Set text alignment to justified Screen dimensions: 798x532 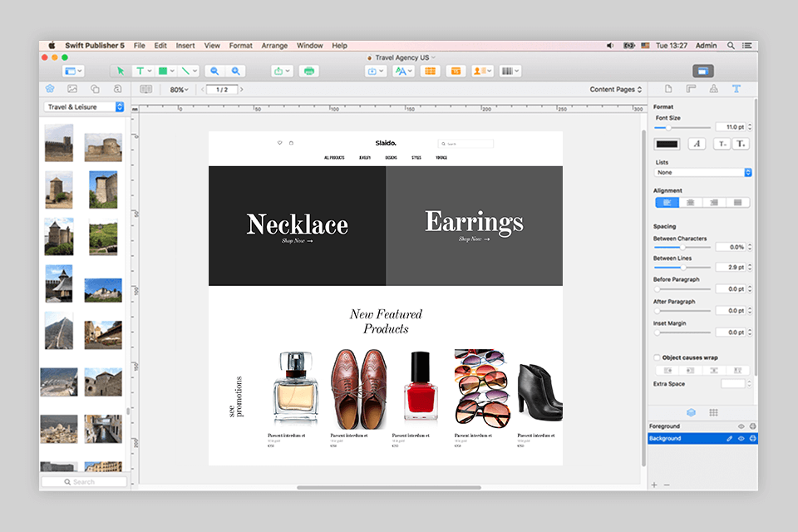pos(737,203)
